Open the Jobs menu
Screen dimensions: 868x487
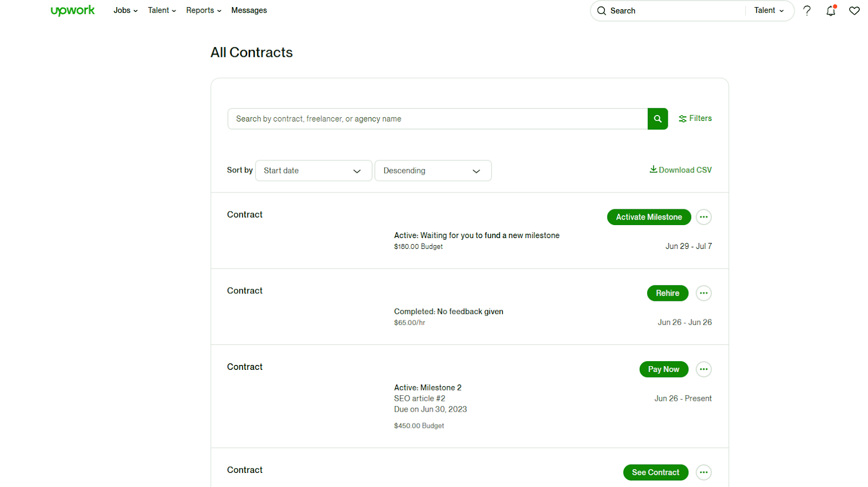125,10
